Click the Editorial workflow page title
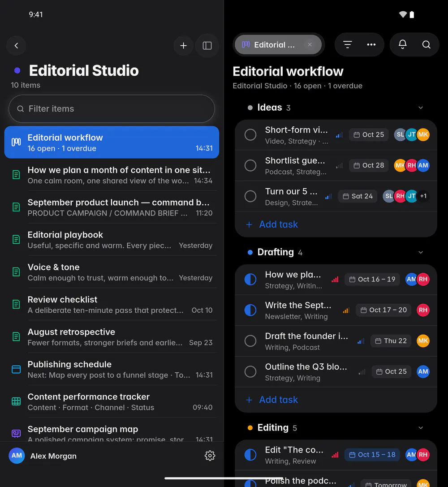 tap(288, 71)
